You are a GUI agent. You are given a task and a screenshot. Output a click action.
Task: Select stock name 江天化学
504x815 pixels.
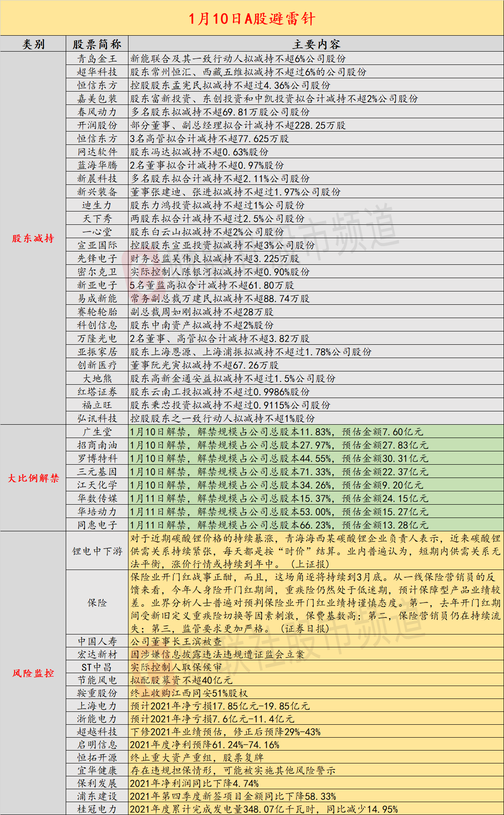click(x=97, y=485)
